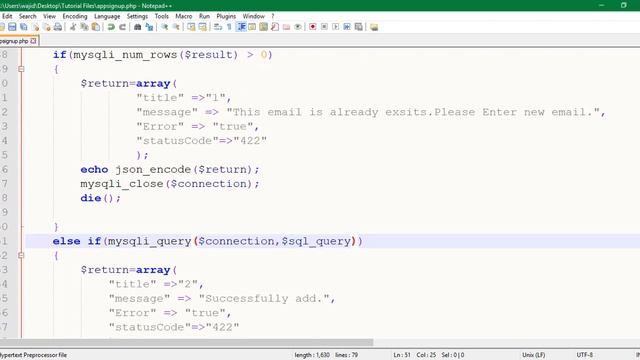
Task: Toggle file monitoring eye icon
Action: click(298, 27)
